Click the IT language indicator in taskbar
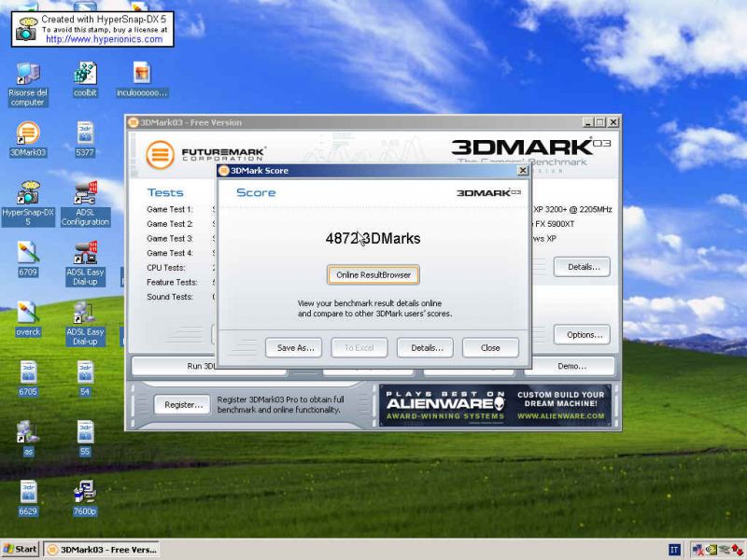Screen dimensions: 747x560 click(674, 550)
